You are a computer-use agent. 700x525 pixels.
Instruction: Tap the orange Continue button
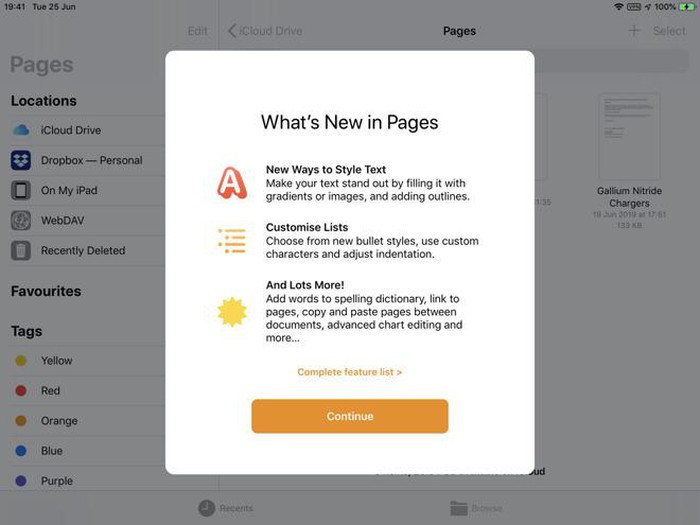350,416
